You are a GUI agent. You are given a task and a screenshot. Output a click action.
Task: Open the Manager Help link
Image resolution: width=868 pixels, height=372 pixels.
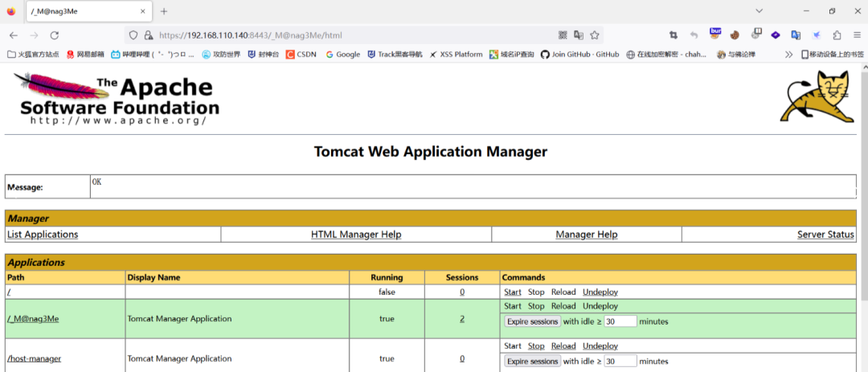pos(586,235)
